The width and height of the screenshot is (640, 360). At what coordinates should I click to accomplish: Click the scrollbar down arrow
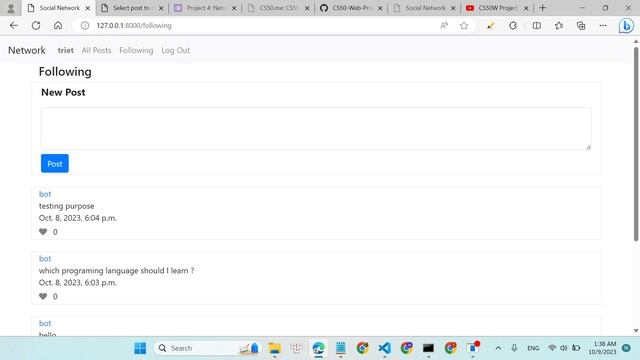point(636,331)
